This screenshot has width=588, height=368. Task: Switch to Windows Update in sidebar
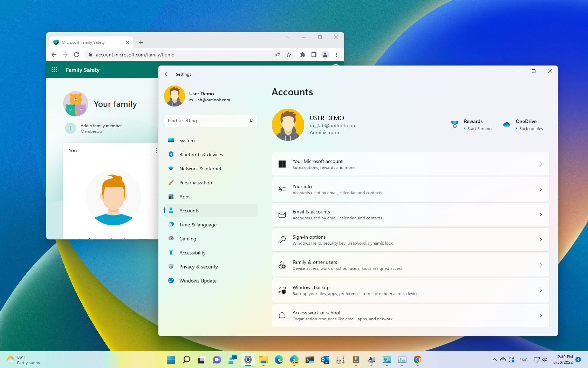coord(198,281)
